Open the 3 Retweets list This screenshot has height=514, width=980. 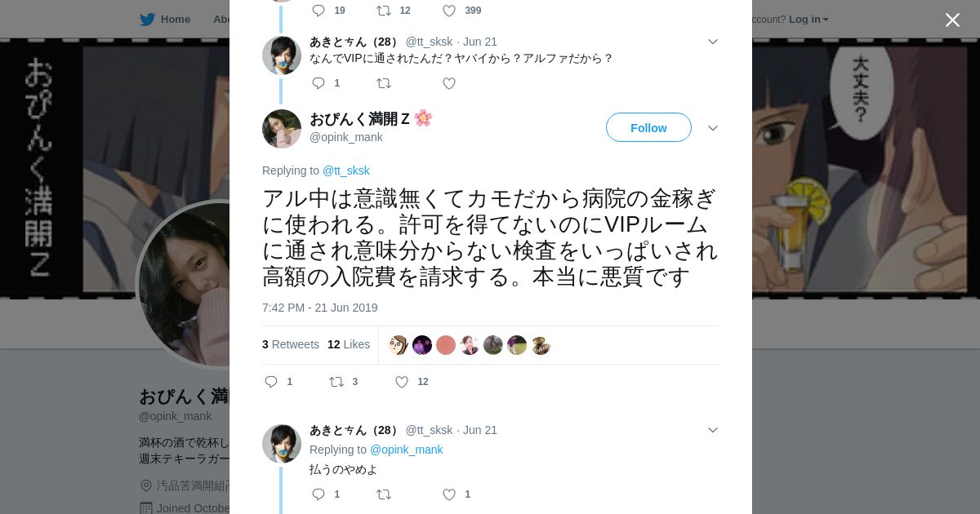[291, 344]
